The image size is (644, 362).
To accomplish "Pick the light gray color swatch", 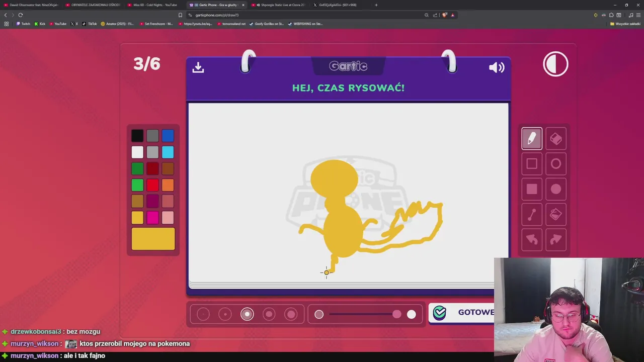I will coord(152,152).
